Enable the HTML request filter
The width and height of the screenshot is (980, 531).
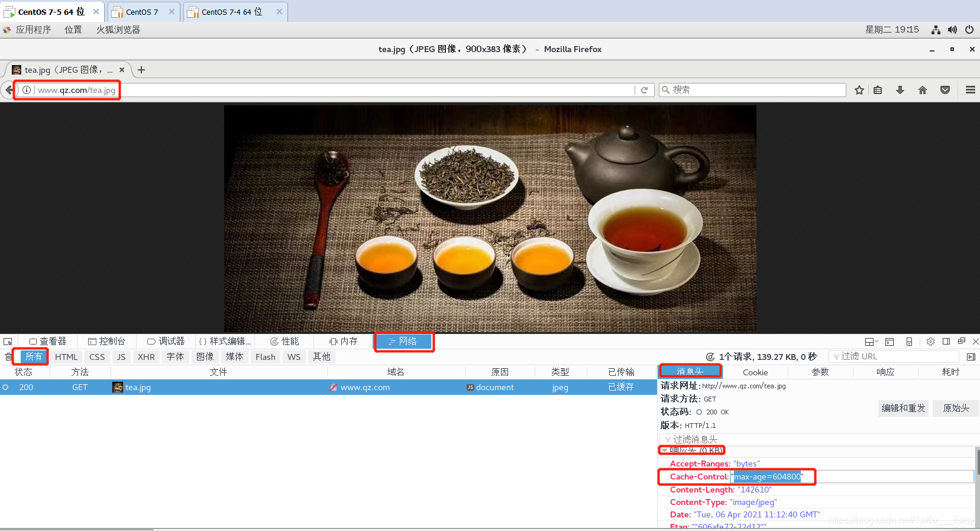click(66, 357)
